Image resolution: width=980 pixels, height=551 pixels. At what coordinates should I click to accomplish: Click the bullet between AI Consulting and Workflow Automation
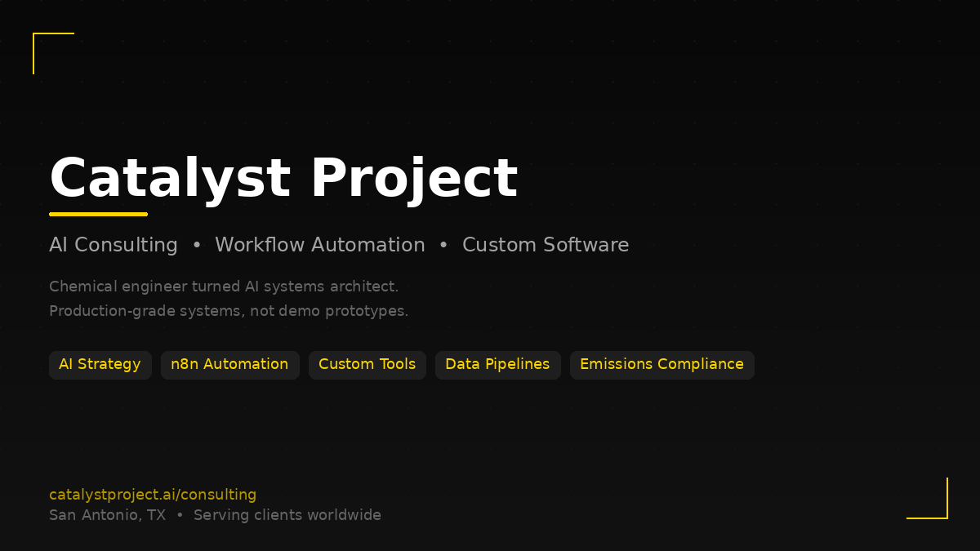pyautogui.click(x=196, y=245)
